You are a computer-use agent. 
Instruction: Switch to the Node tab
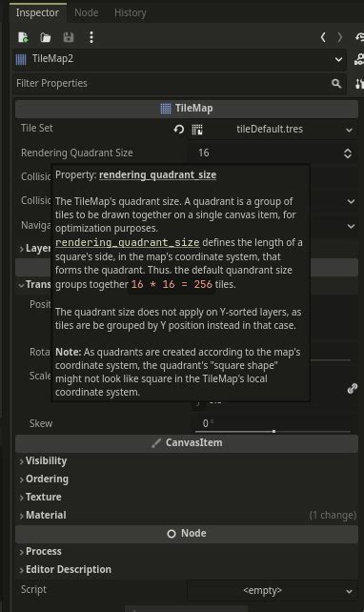coord(86,13)
